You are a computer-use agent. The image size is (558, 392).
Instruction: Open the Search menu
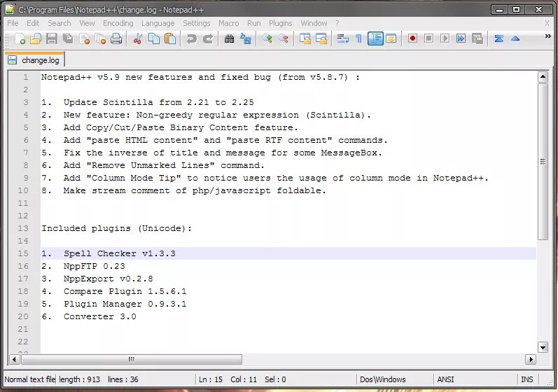(60, 23)
